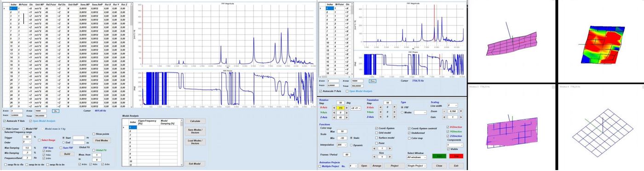
Task: Increase the X-Axis translation with its right arrow
Action: [x=394, y=106]
